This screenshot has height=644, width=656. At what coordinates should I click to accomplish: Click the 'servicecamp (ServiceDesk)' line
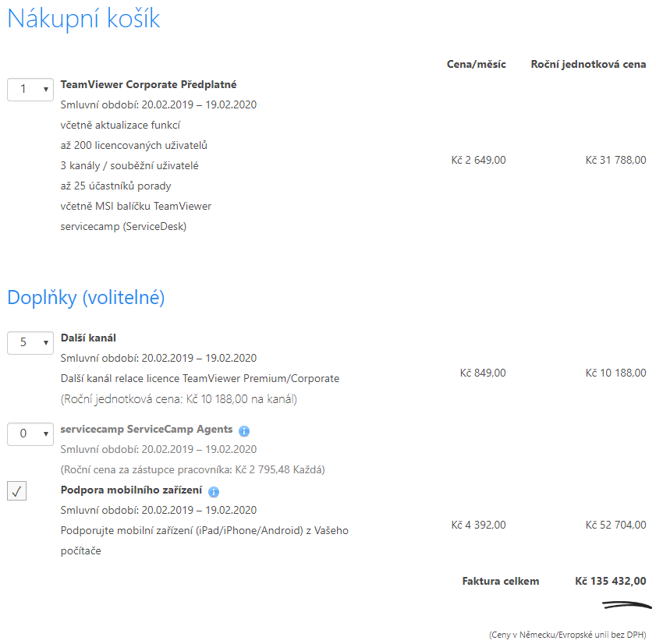click(x=123, y=227)
